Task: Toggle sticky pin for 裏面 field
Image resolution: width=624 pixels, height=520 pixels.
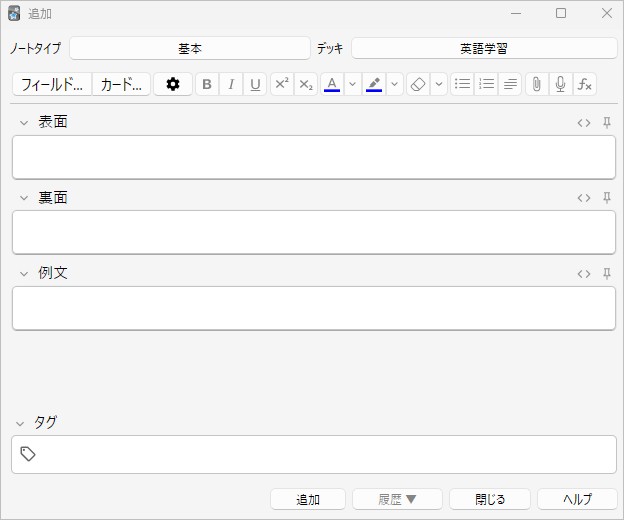Action: click(x=606, y=198)
